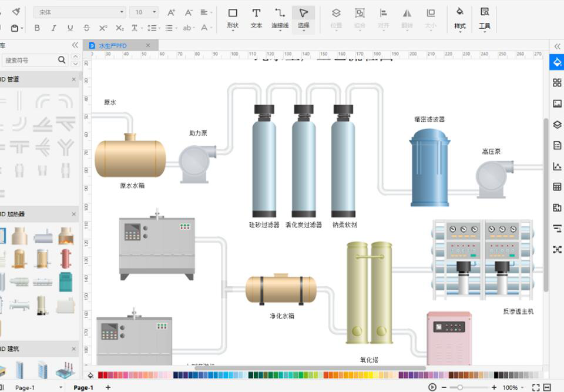564x392 pixels.
Task: Select the bold Page-1 tab at bottom
Action: click(83, 387)
